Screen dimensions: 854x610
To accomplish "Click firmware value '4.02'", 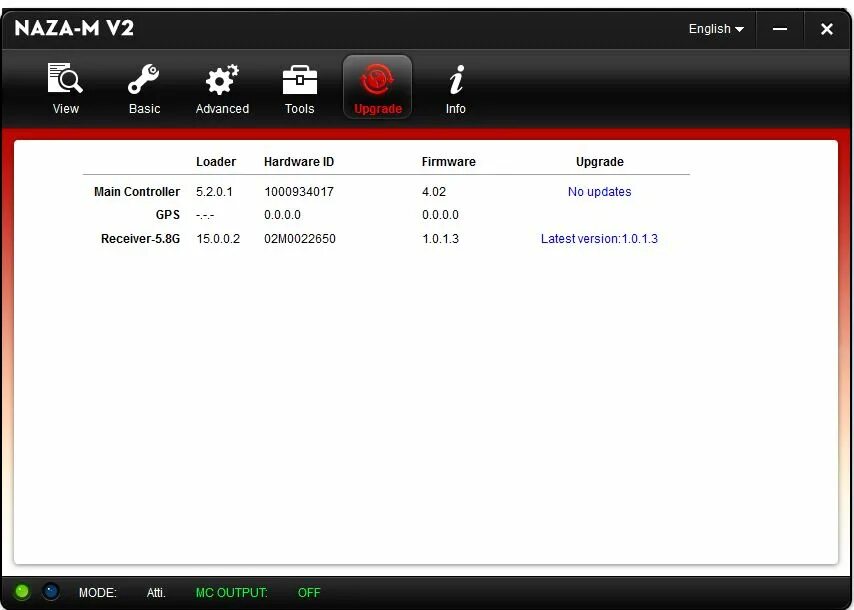I will pyautogui.click(x=434, y=192).
